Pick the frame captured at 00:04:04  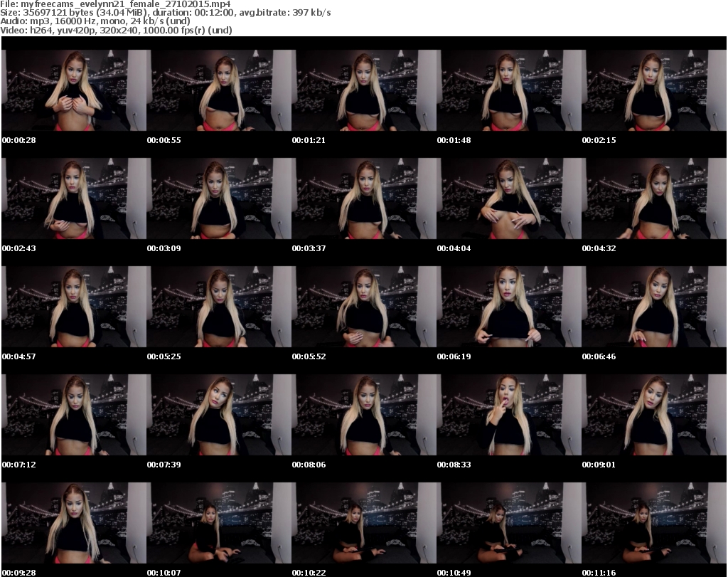coord(509,198)
